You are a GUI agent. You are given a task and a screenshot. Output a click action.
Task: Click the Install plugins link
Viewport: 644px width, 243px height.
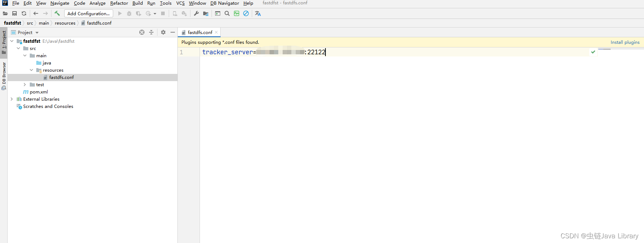click(x=625, y=42)
